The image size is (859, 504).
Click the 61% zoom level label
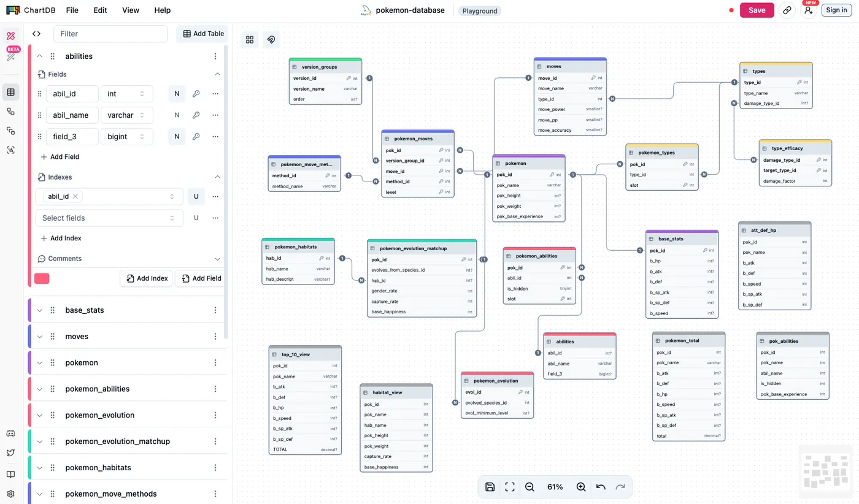tap(555, 487)
